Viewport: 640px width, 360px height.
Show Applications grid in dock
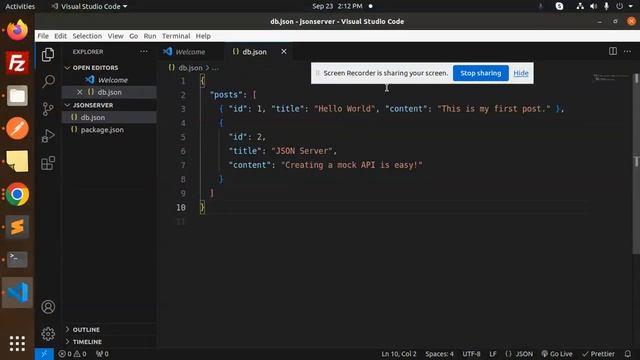click(x=17, y=343)
